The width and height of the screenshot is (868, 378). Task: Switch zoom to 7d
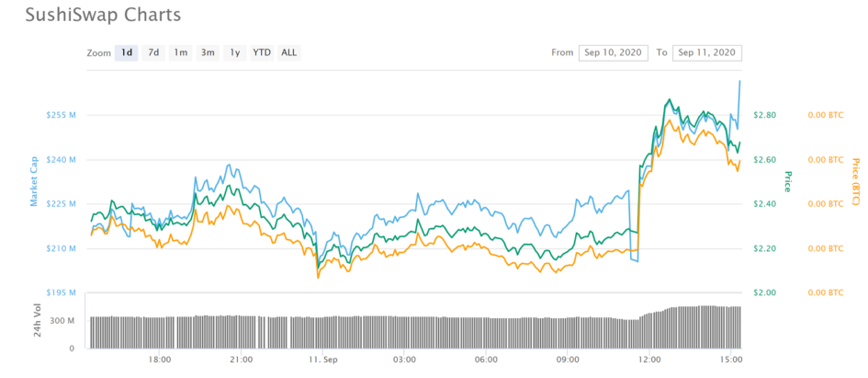153,52
